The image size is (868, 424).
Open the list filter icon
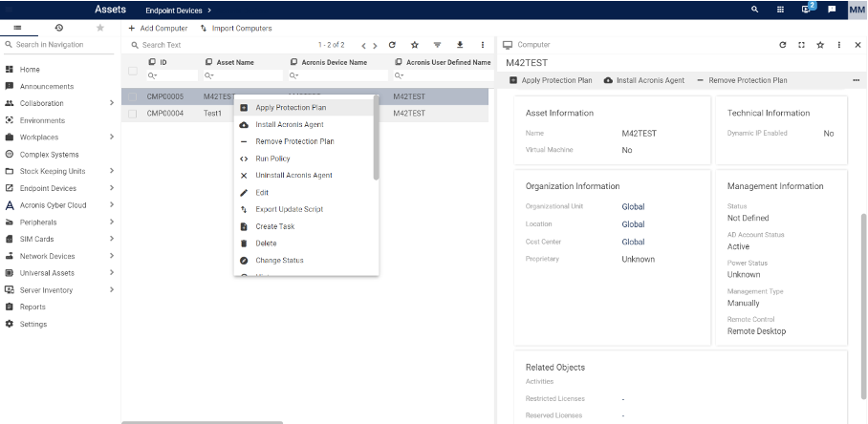pos(437,45)
